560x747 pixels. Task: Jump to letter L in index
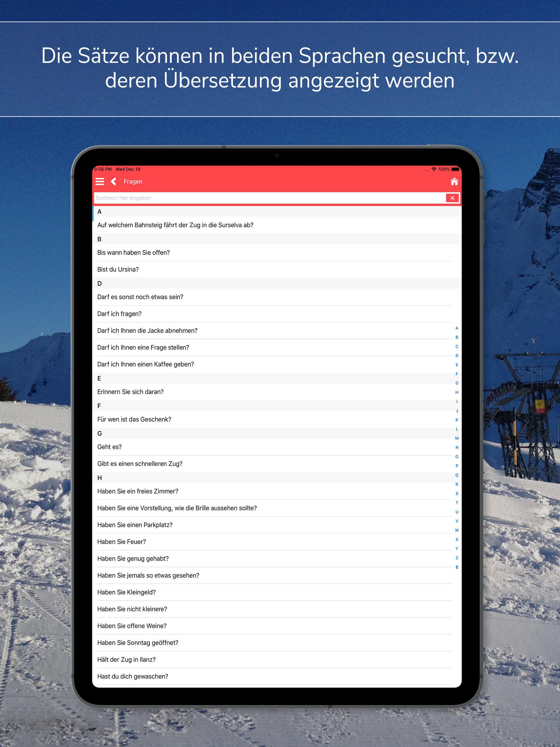pyautogui.click(x=457, y=429)
